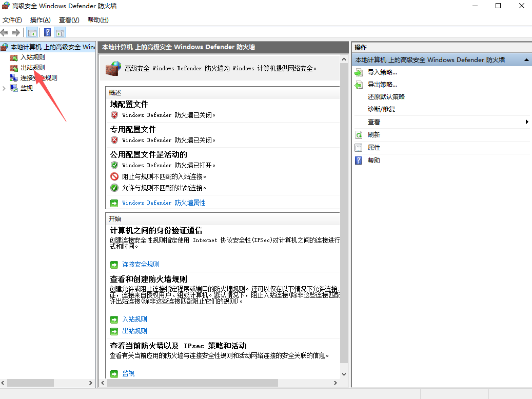
Task: Expand the 监视 node in the tree
Action: [x=4, y=88]
